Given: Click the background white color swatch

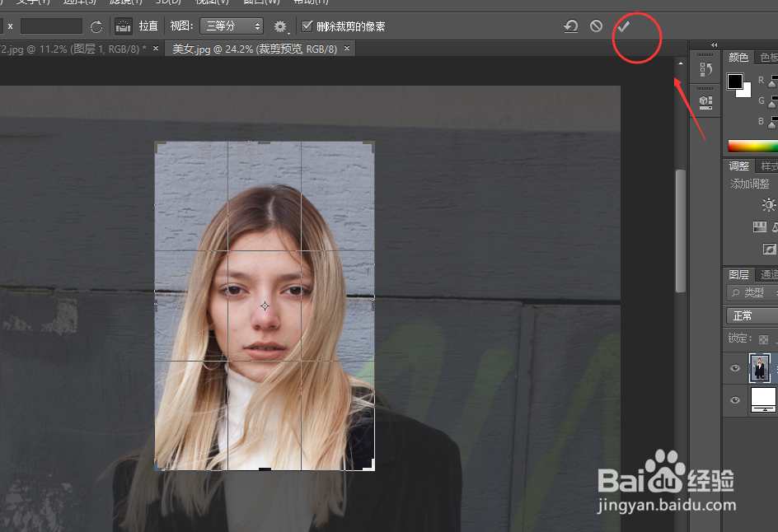Looking at the screenshot, I should pos(746,92).
